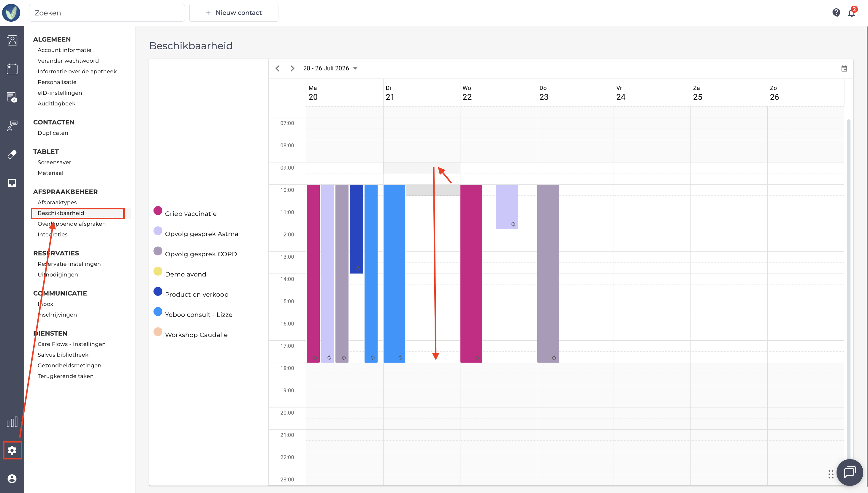
Task: Click the Griep vaccinatie color dot
Action: tap(158, 211)
